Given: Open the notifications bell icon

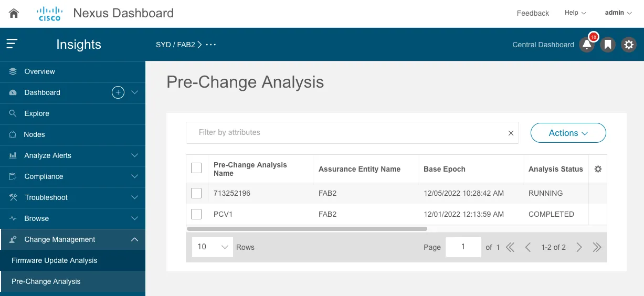Looking at the screenshot, I should pos(587,45).
